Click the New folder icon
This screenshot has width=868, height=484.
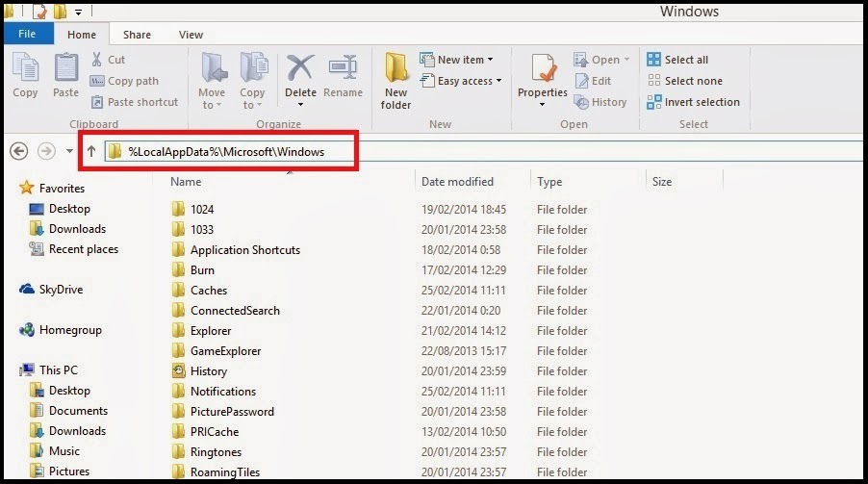396,68
